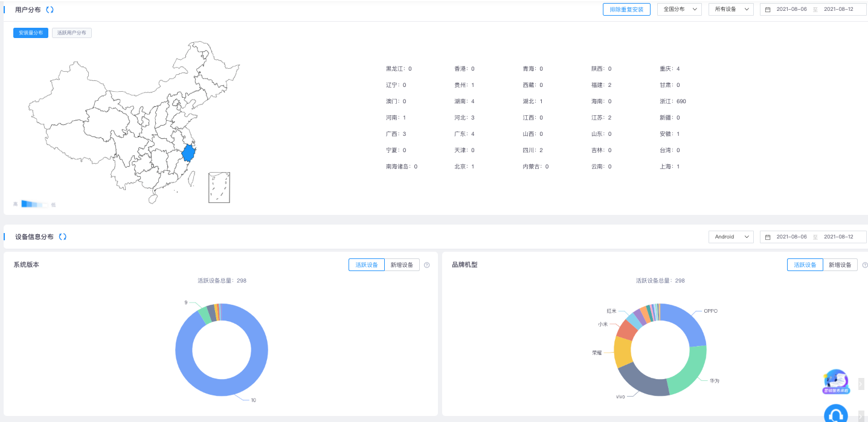This screenshot has height=422, width=868.
Task: Click the highlighted blue Zhejiang province on map
Action: (x=188, y=153)
